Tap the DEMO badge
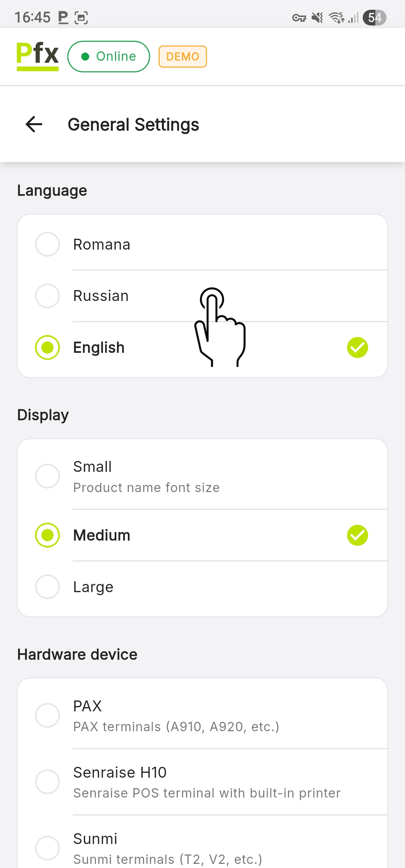 pyautogui.click(x=183, y=57)
